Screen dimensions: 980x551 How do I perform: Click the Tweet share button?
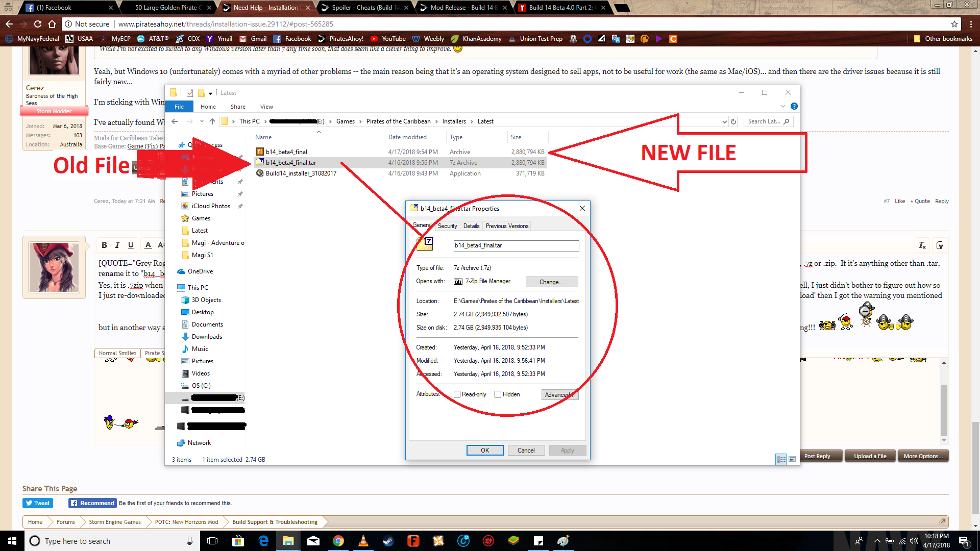(37, 503)
